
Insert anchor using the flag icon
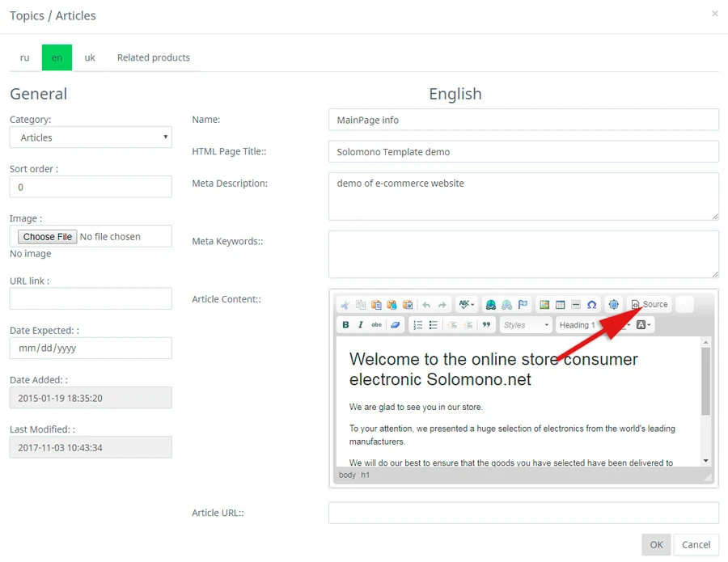[x=523, y=305]
